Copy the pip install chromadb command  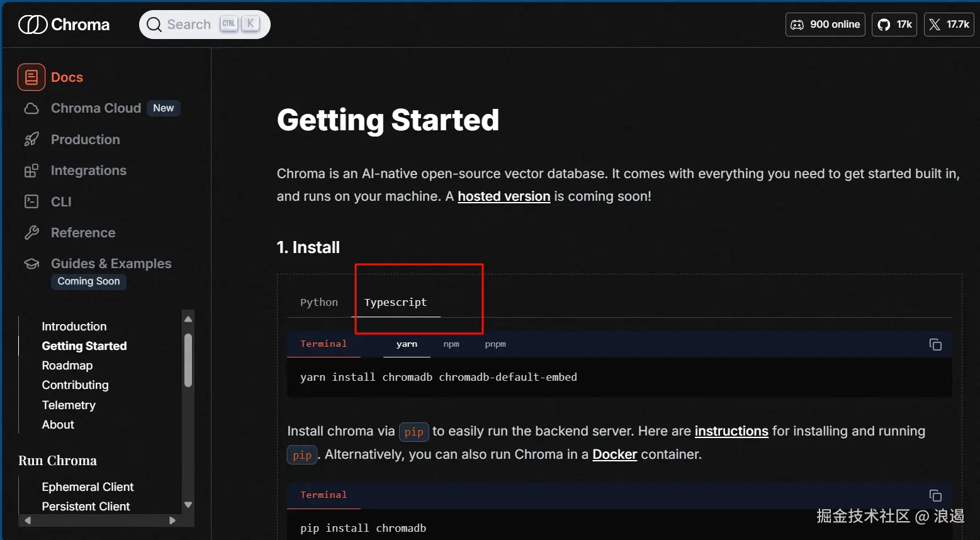pyautogui.click(x=935, y=495)
